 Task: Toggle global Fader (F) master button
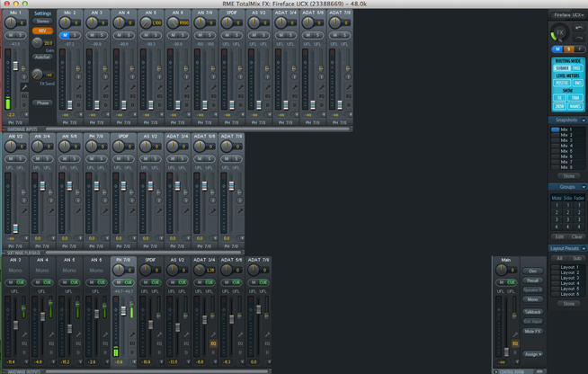579,49
